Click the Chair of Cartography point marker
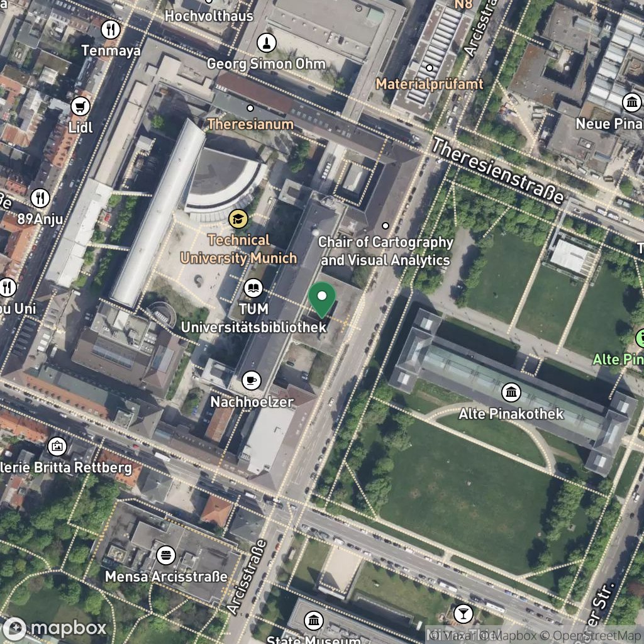The width and height of the screenshot is (644, 644). point(386,226)
